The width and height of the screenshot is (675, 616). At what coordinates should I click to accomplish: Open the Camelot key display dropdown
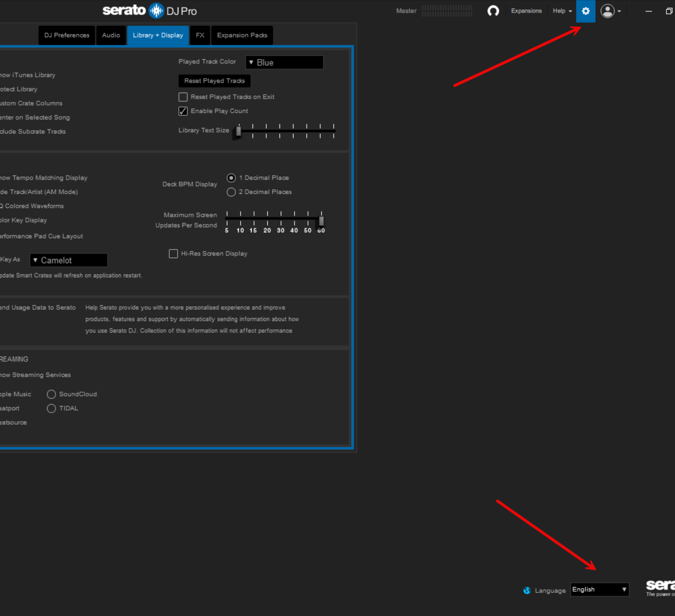point(68,260)
